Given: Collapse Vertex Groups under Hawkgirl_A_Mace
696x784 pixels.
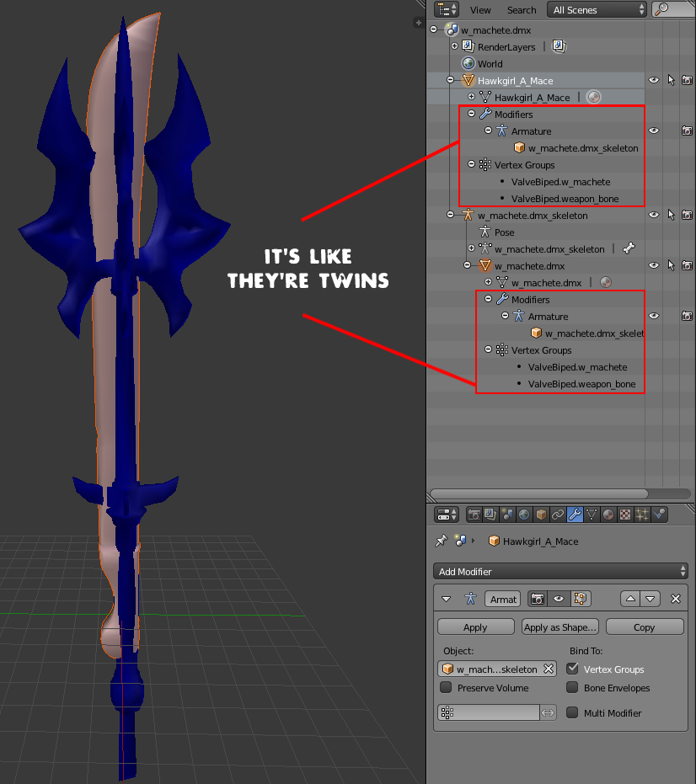Looking at the screenshot, I should point(471,164).
